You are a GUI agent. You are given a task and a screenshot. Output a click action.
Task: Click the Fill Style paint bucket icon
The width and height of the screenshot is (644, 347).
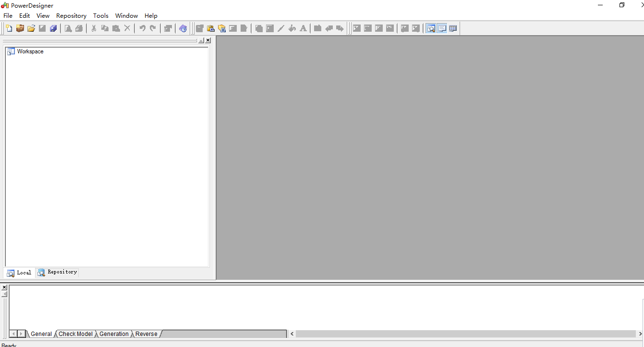(292, 28)
